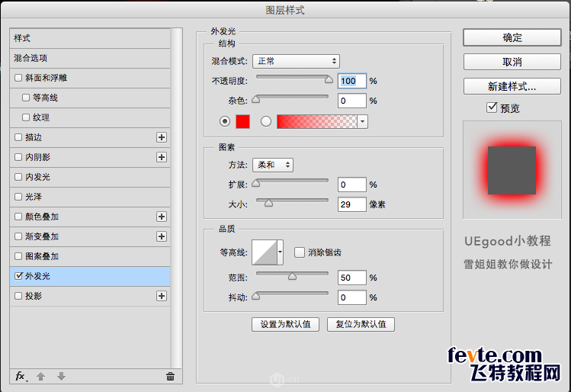Enable 图案叠加 checkbox
The height and width of the screenshot is (392, 571).
click(x=18, y=256)
